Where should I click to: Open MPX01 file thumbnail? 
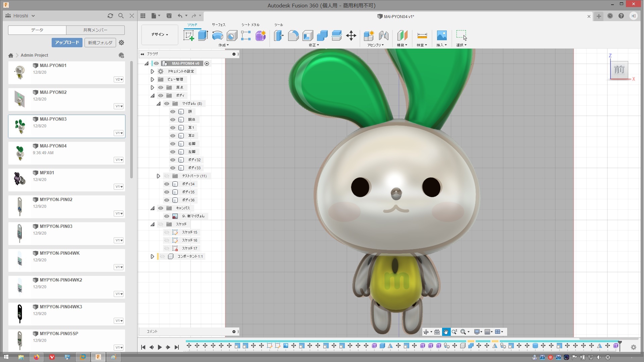pyautogui.click(x=20, y=179)
